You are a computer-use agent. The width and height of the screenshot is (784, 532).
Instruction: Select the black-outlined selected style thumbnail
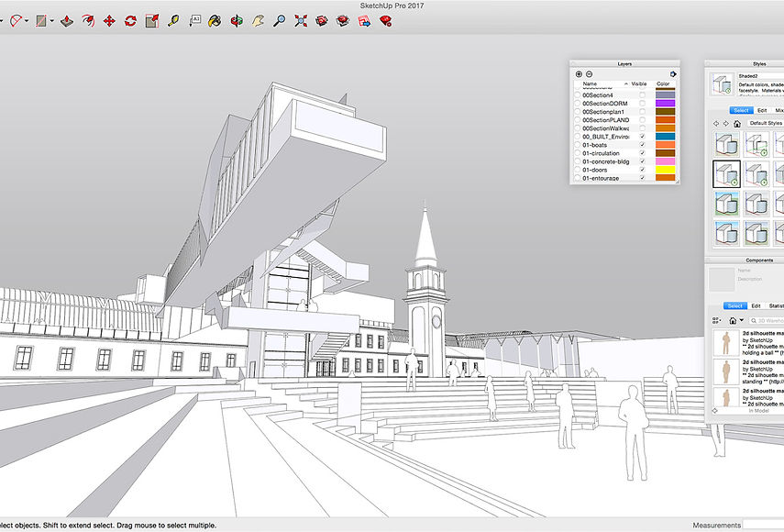(x=726, y=174)
